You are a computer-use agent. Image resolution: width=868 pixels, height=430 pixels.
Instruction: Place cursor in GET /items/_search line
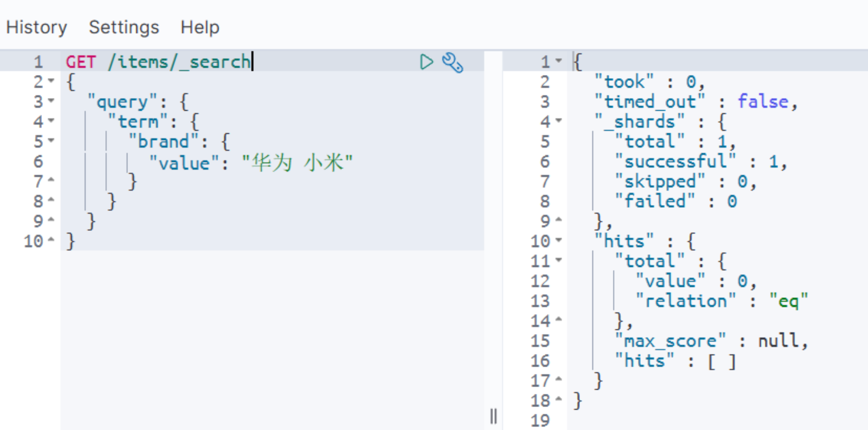click(158, 61)
